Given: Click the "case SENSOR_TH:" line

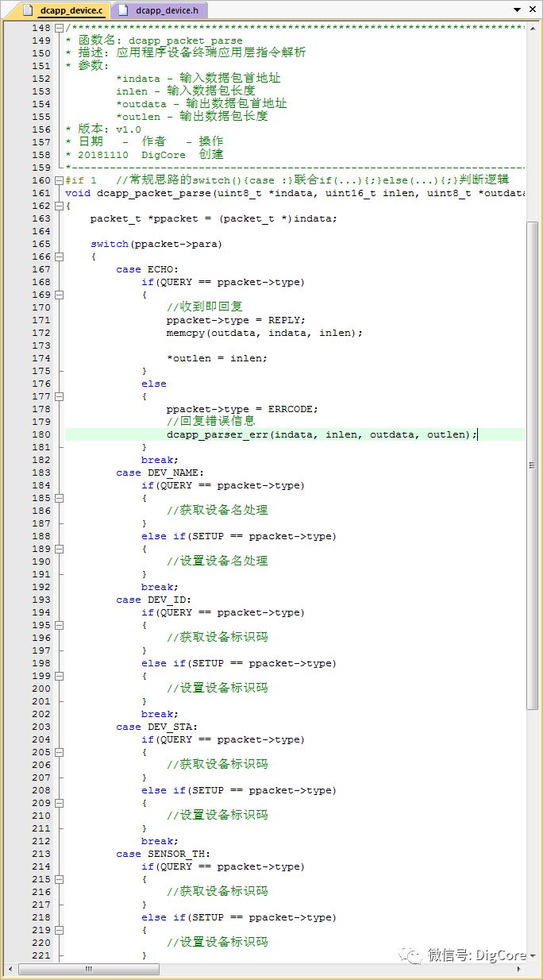Looking at the screenshot, I should click(x=164, y=854).
